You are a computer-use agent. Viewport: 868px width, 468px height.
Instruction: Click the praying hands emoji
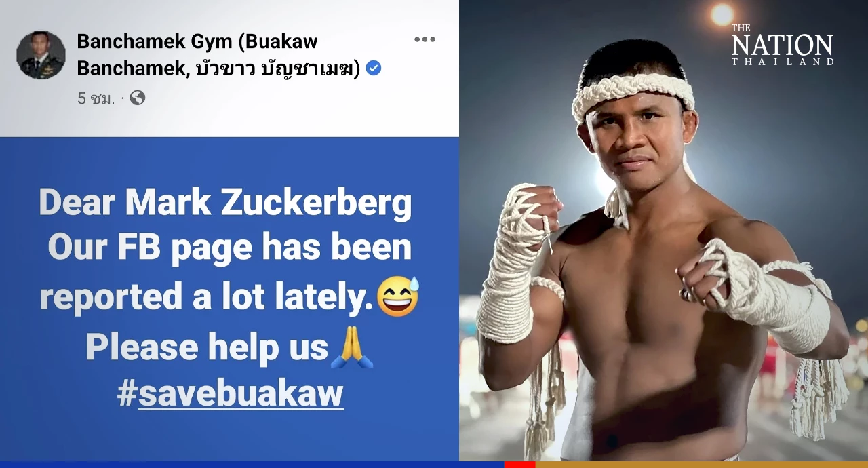pyautogui.click(x=352, y=347)
